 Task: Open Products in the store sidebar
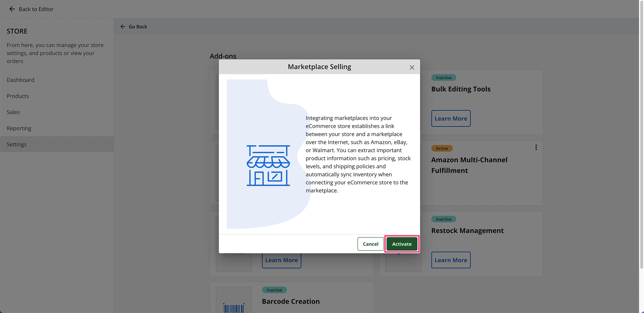(x=57, y=96)
